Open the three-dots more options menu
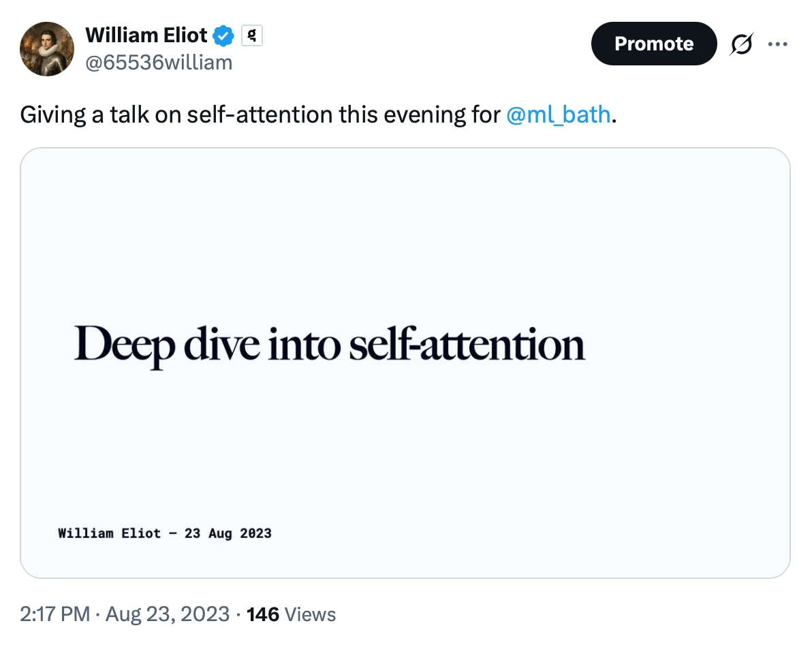812x647 pixels. click(777, 44)
